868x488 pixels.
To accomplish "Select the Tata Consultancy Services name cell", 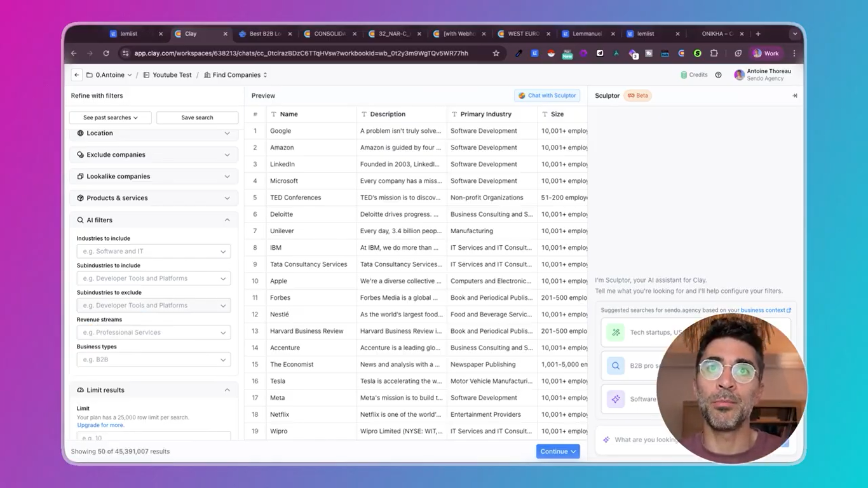I will coord(309,264).
